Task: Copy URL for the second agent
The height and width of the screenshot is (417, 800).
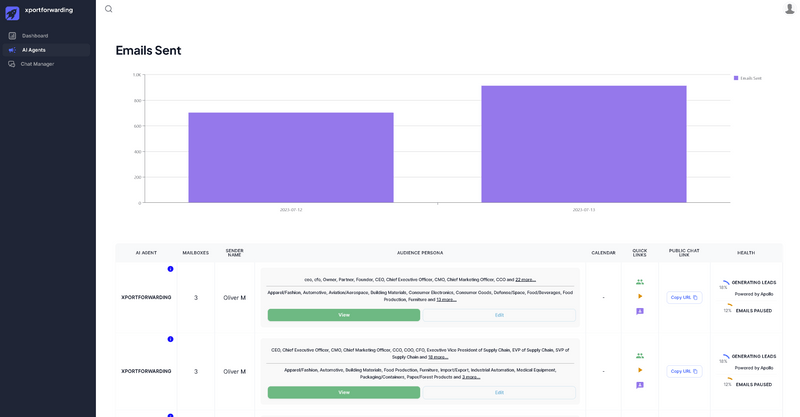Action: (684, 372)
